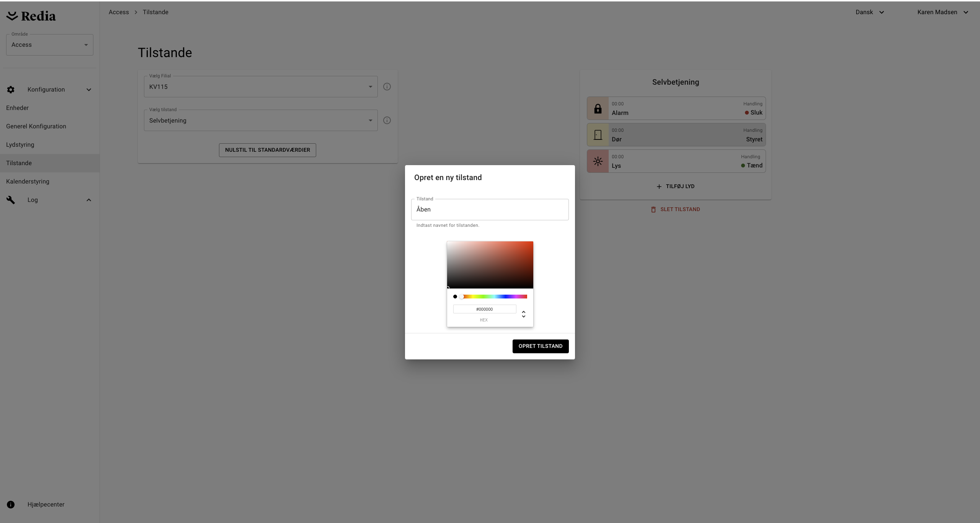Click the Konfiguration gear icon
The height and width of the screenshot is (523, 980).
[x=11, y=90]
